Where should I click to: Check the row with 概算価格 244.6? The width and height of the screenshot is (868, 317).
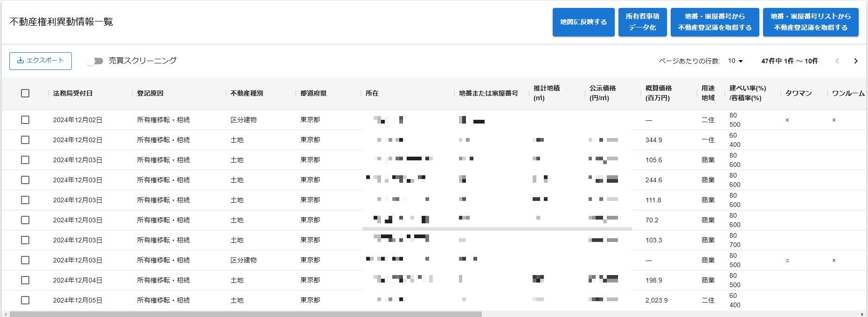pyautogui.click(x=25, y=180)
